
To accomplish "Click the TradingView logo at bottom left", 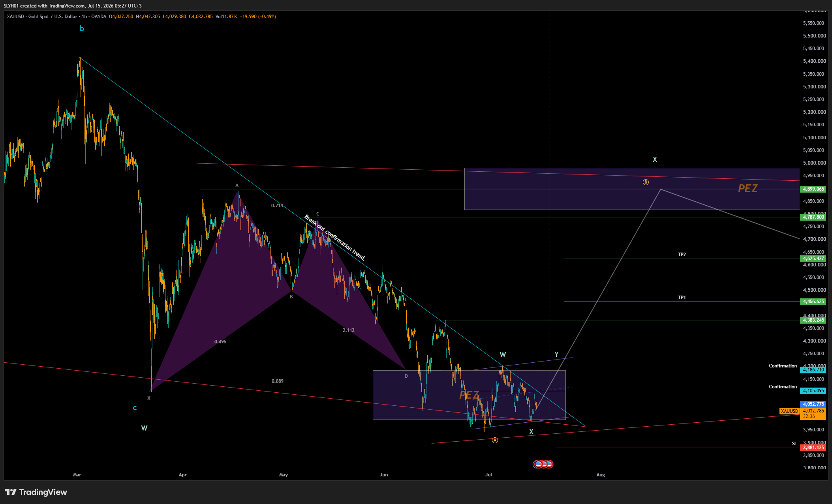I will [36, 492].
